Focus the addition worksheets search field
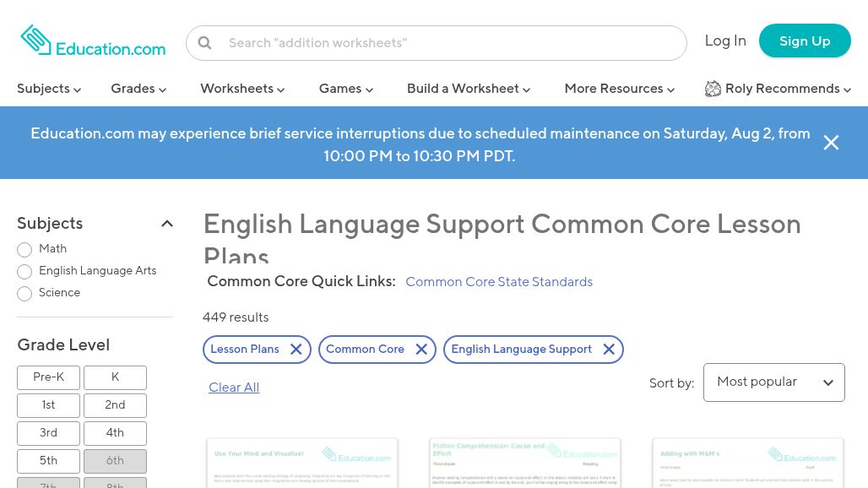The image size is (868, 488). click(x=437, y=42)
